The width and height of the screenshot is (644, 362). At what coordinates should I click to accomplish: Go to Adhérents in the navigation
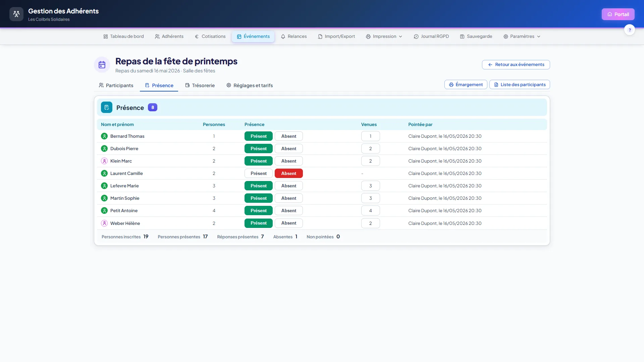pyautogui.click(x=169, y=37)
